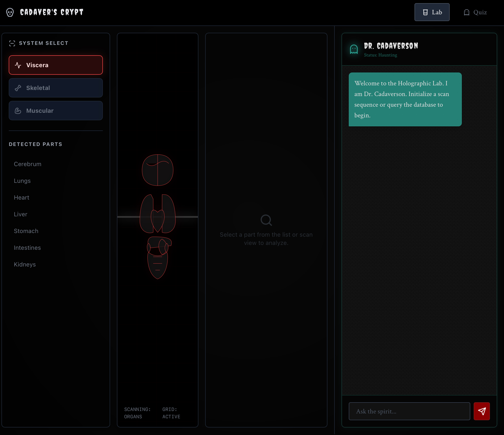504x435 pixels.
Task: Click the brain outline in hologram
Action: (157, 170)
